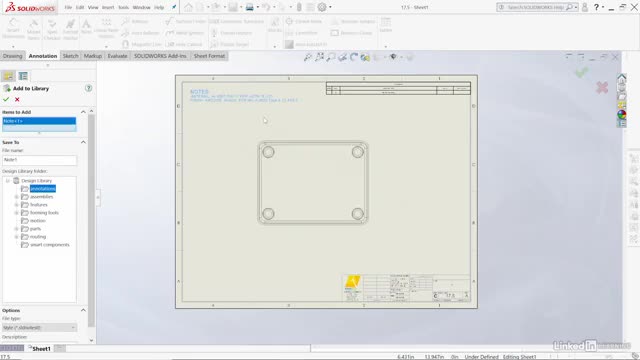Viewport: 640px width, 360px height.
Task: Select the smart components folder
Action: tap(49, 244)
